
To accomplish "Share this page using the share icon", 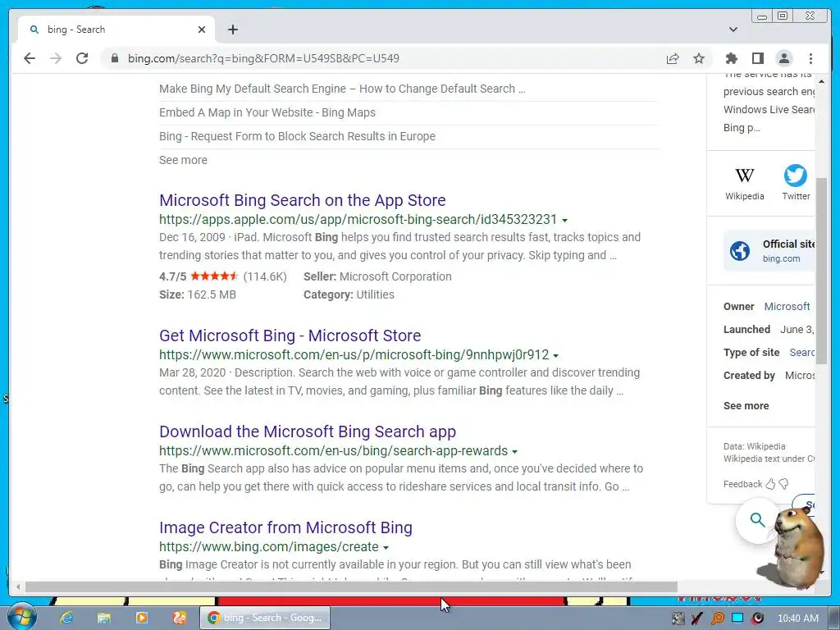I will (x=673, y=58).
